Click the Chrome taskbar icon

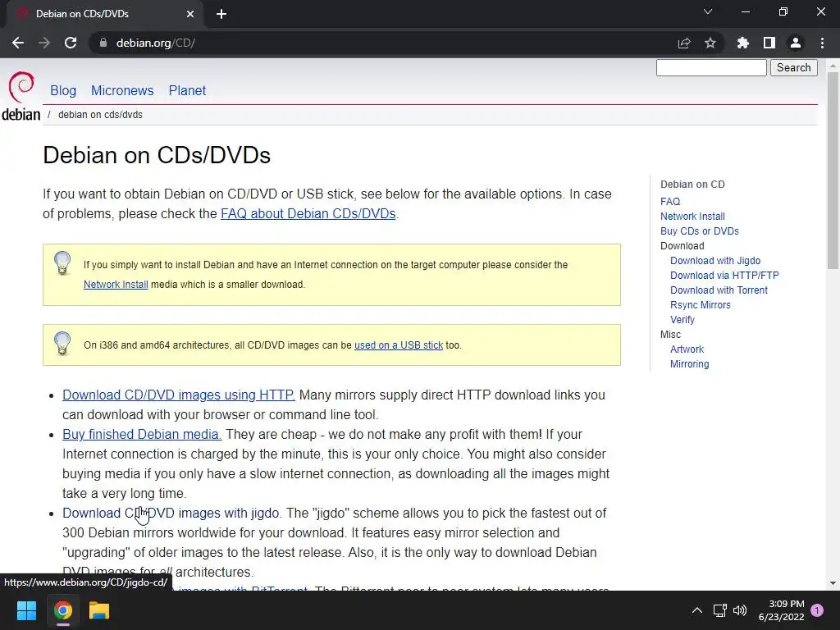pyautogui.click(x=62, y=610)
